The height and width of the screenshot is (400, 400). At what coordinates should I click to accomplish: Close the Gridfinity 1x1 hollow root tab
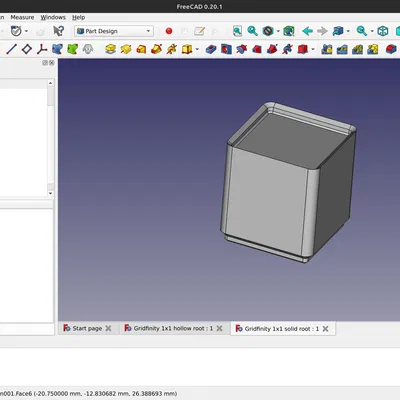219,328
